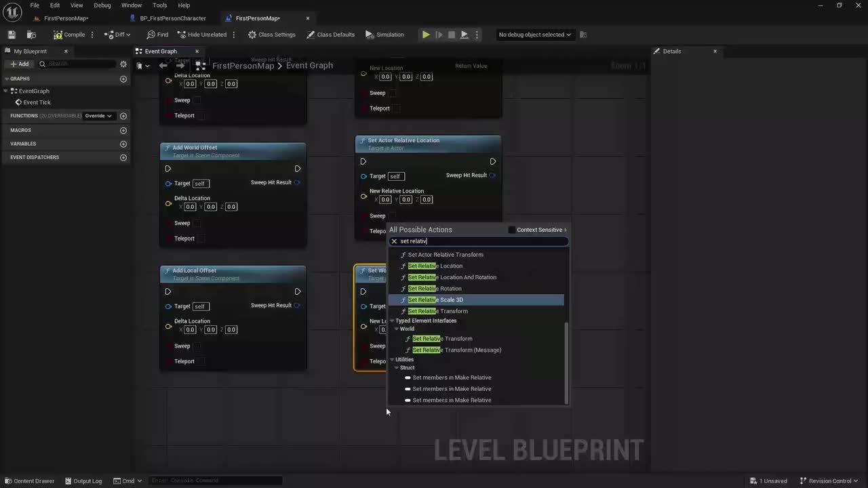Clear the action search with X icon

394,241
